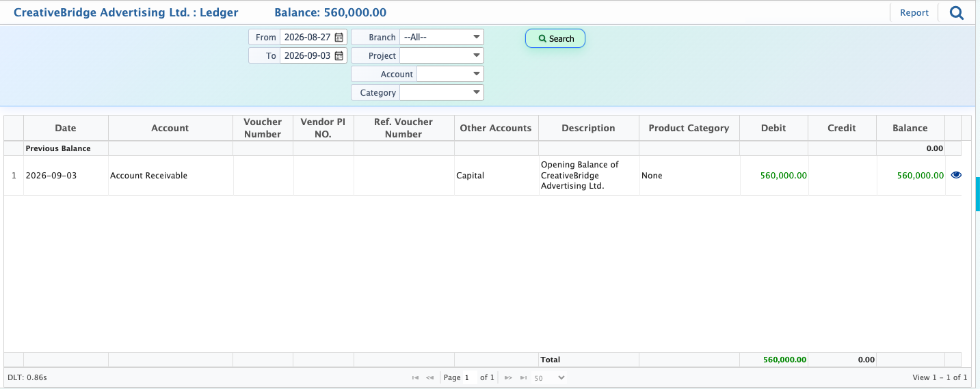Go to next page in pager

(508, 377)
